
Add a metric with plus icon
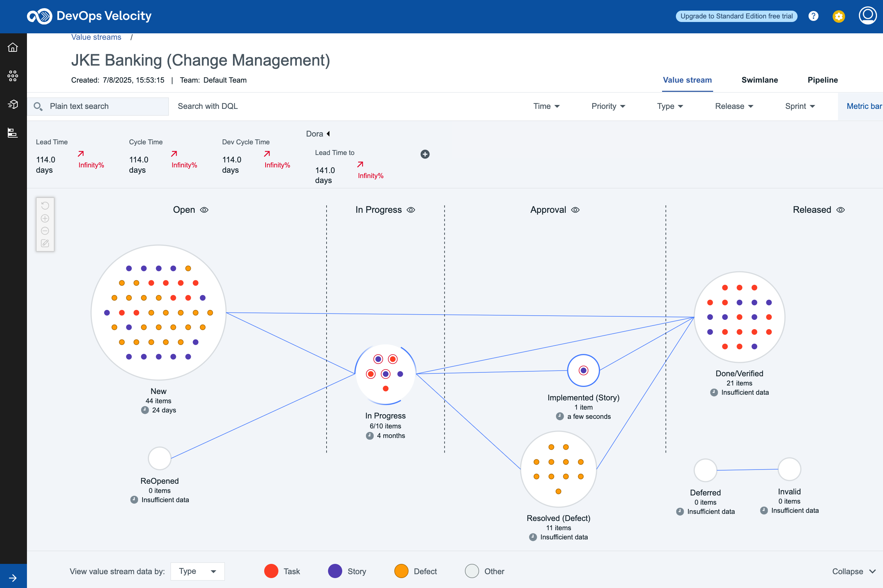425,154
